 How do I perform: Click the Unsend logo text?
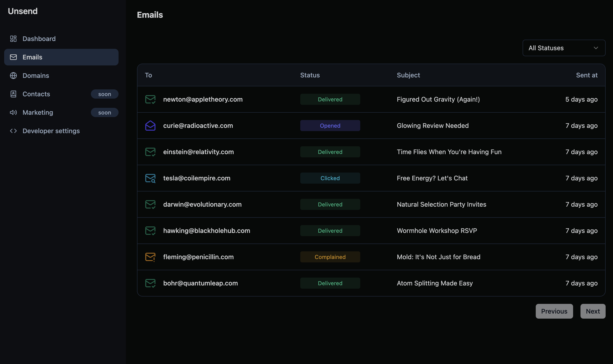(x=23, y=11)
